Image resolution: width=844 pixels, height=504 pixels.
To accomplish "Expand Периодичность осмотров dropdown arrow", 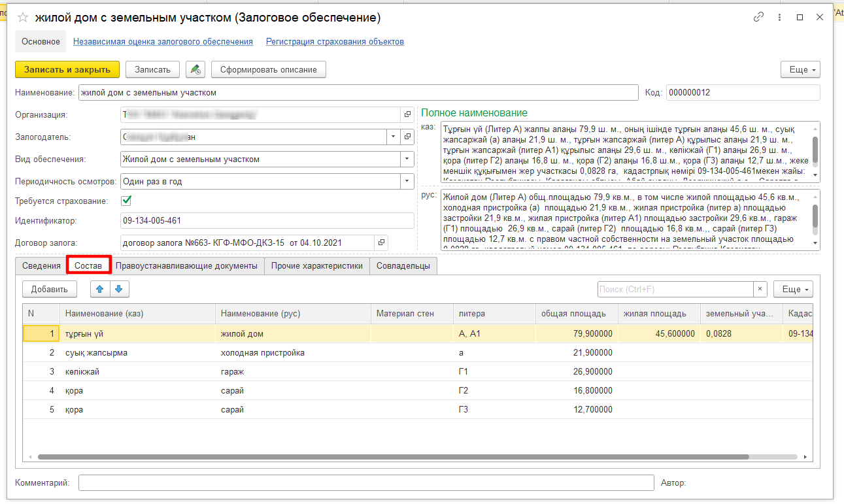I will (407, 181).
